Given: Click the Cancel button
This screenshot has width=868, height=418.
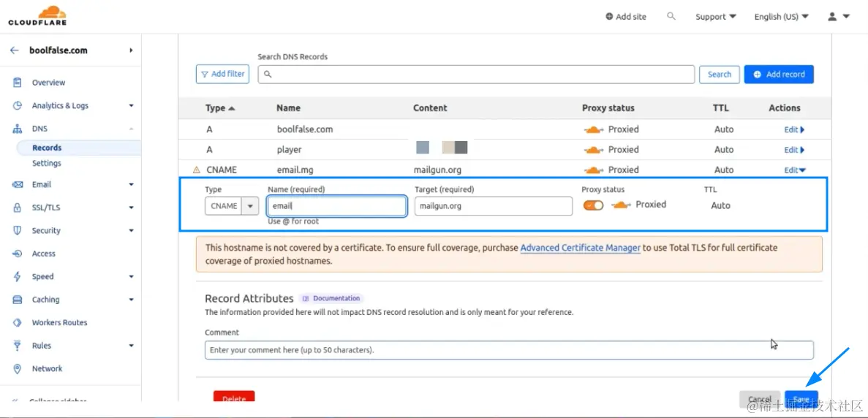Looking at the screenshot, I should pyautogui.click(x=760, y=398).
